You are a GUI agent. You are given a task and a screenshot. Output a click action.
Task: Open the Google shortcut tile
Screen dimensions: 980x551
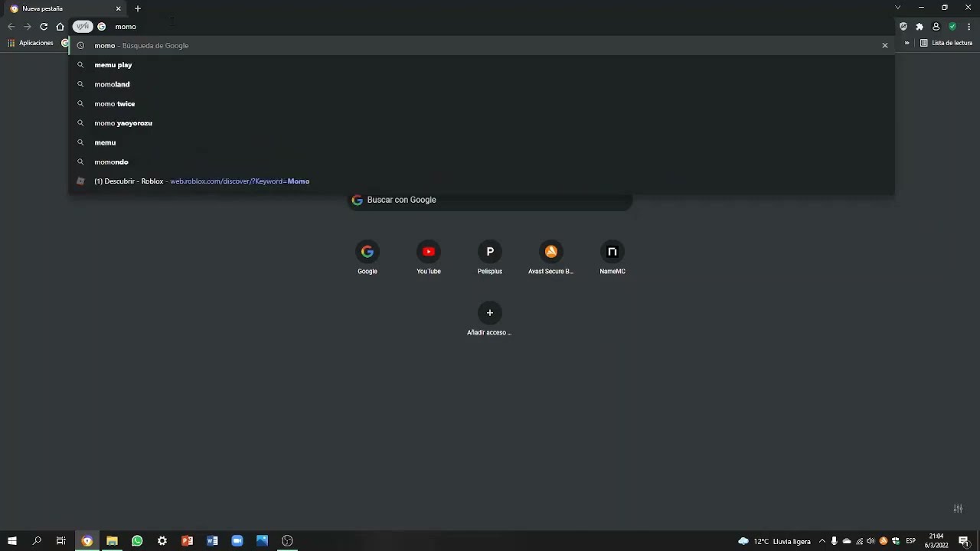click(367, 258)
